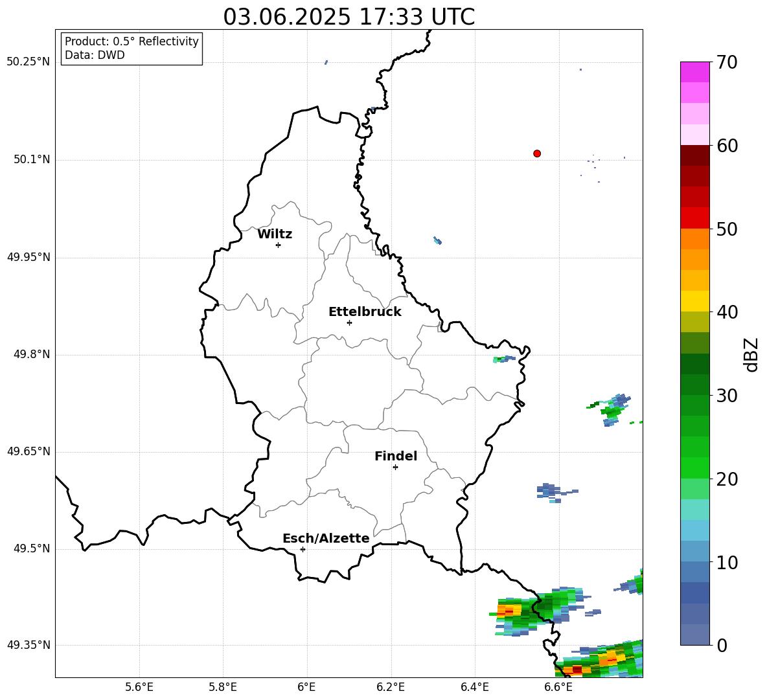Click the colorbar tick label 30
The image size is (767, 700).
point(727,396)
